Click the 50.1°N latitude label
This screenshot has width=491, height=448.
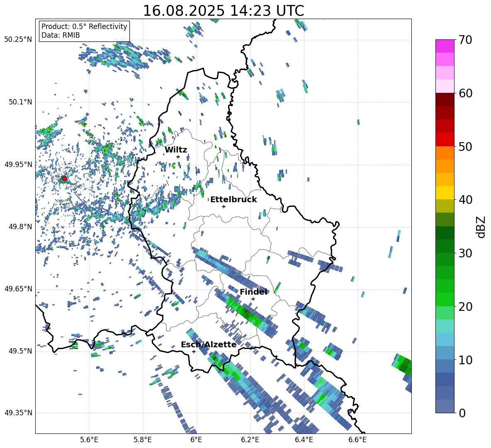tap(20, 102)
